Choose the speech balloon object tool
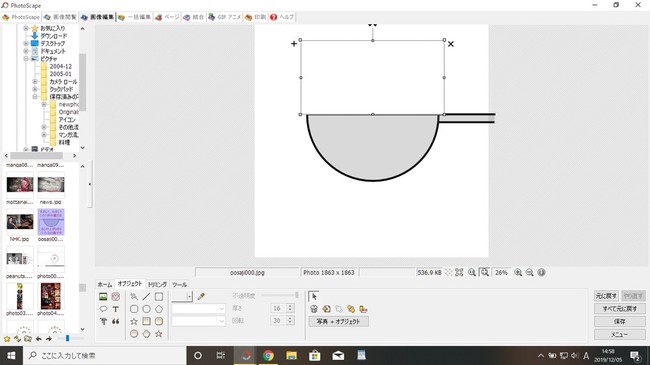Viewport: 650px width, 365px height. tap(103, 309)
